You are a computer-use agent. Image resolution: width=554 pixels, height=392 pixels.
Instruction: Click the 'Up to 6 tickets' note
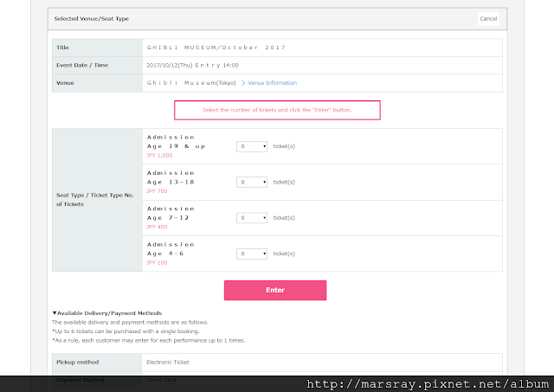pos(126,331)
